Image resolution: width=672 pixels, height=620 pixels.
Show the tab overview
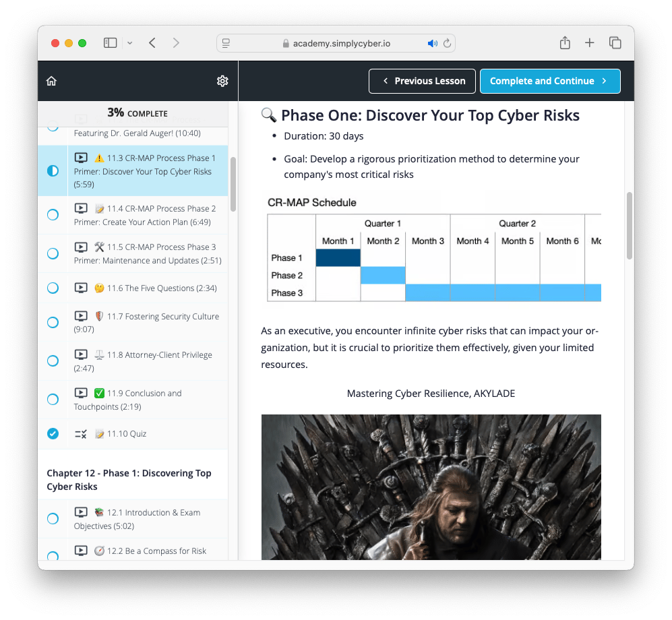point(615,42)
